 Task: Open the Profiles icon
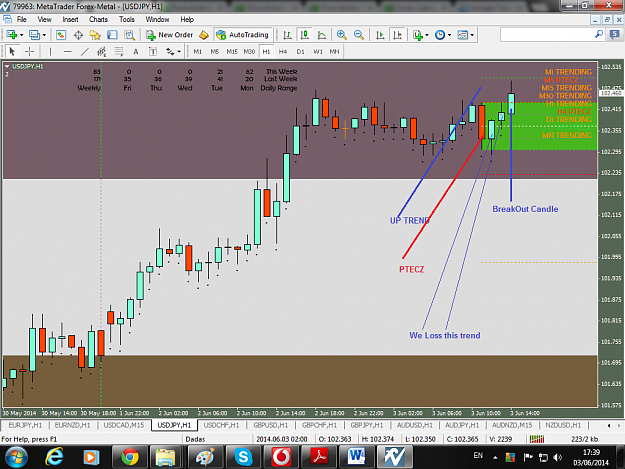[x=35, y=35]
